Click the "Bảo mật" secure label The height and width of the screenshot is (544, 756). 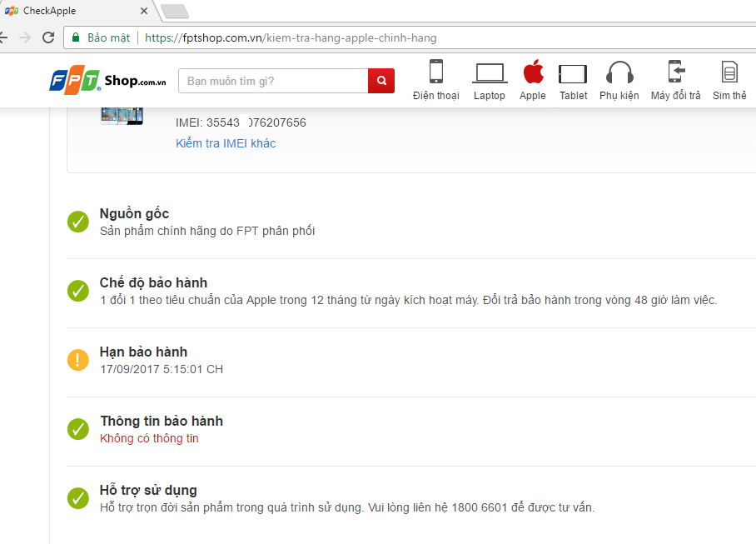(108, 37)
